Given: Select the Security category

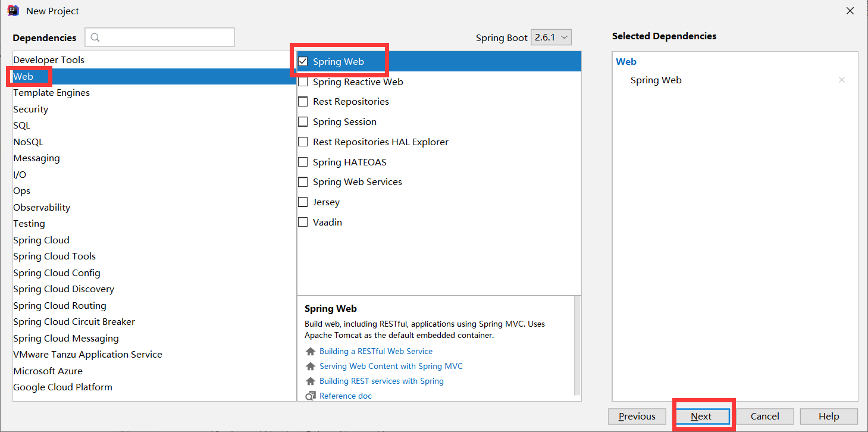Looking at the screenshot, I should tap(155, 109).
